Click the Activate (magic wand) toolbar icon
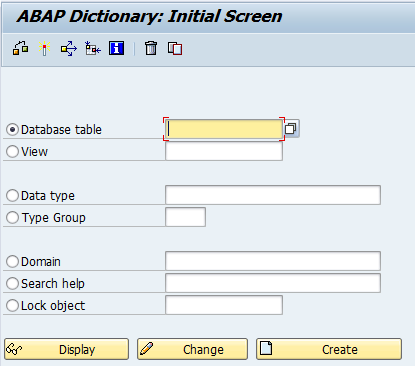Screen dimensions: 415x366 [44, 49]
